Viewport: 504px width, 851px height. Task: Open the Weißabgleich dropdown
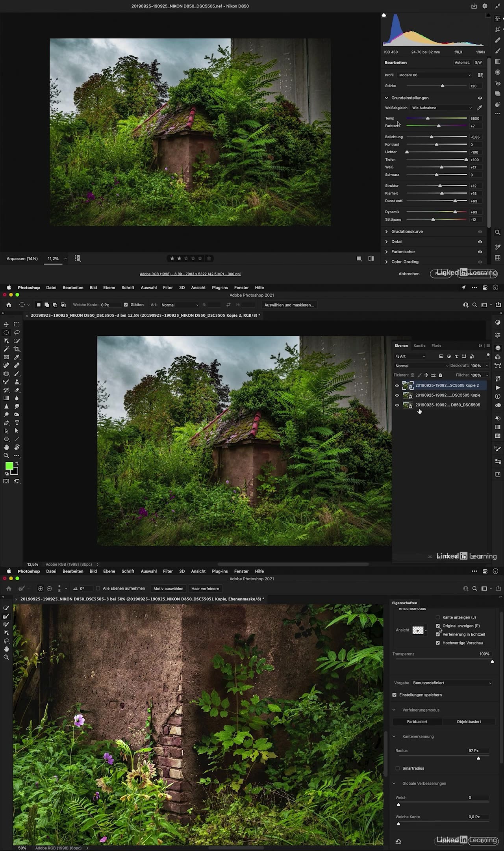pyautogui.click(x=441, y=108)
